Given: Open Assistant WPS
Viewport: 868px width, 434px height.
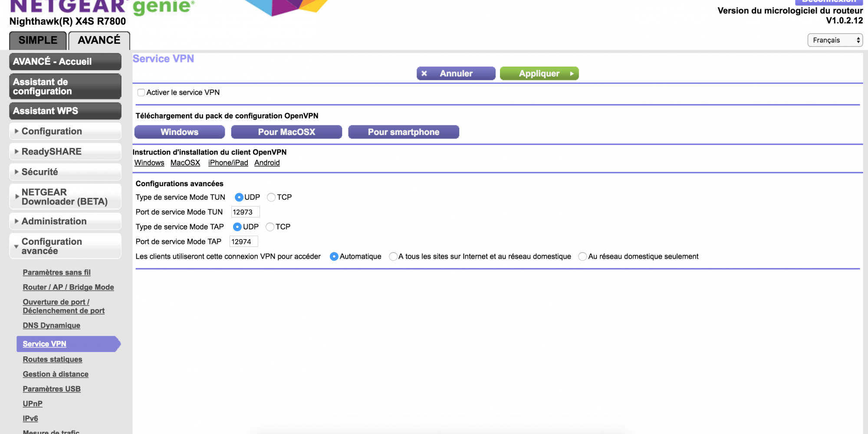Looking at the screenshot, I should click(x=65, y=111).
